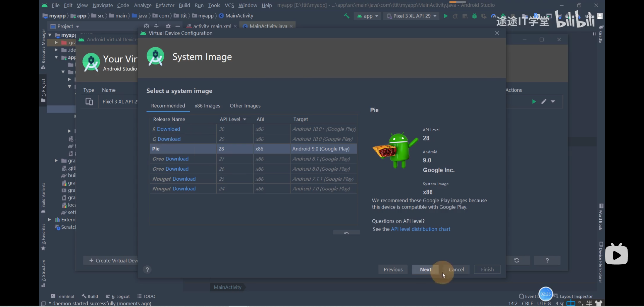
Task: Switch to the Recommended tab
Action: pos(168,106)
